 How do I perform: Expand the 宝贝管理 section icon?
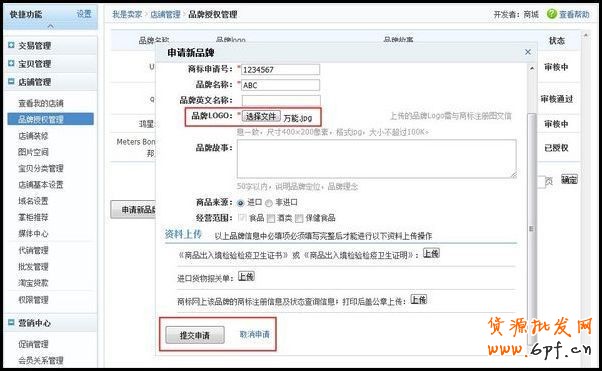tap(11, 63)
